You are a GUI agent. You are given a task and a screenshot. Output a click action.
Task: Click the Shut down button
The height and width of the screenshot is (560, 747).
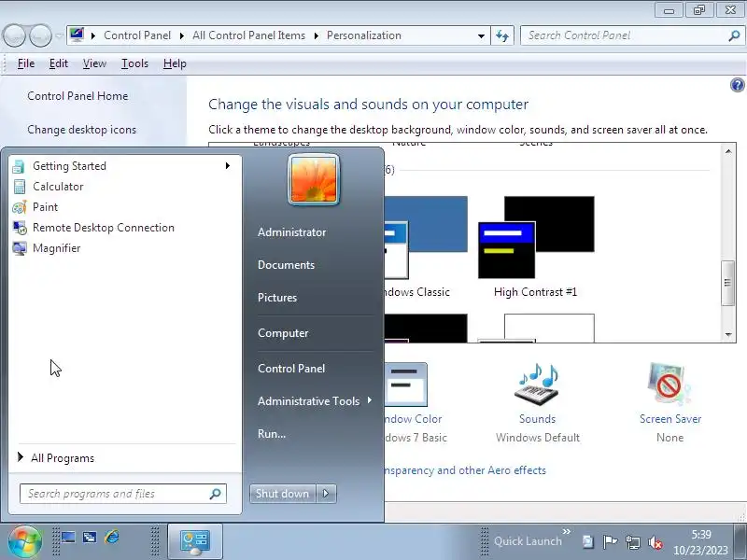283,494
